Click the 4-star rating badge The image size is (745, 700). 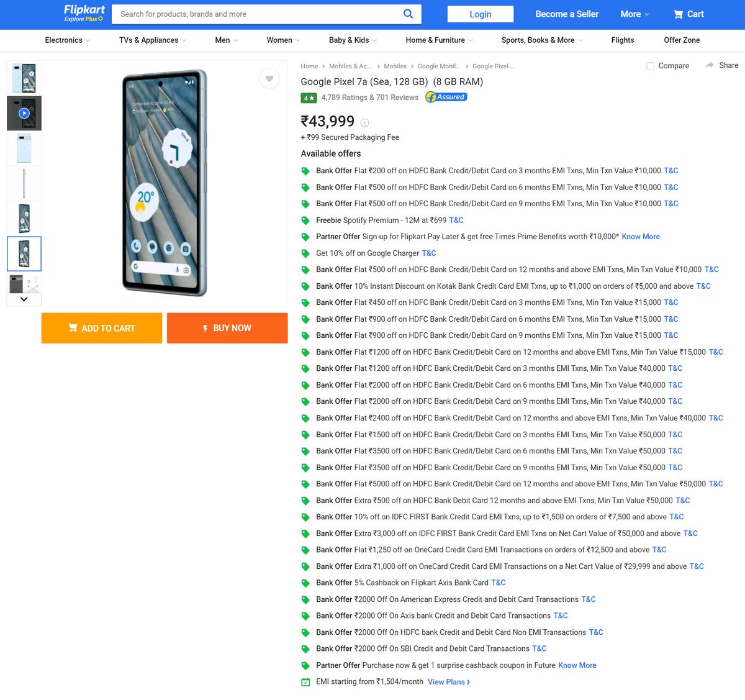pos(309,98)
